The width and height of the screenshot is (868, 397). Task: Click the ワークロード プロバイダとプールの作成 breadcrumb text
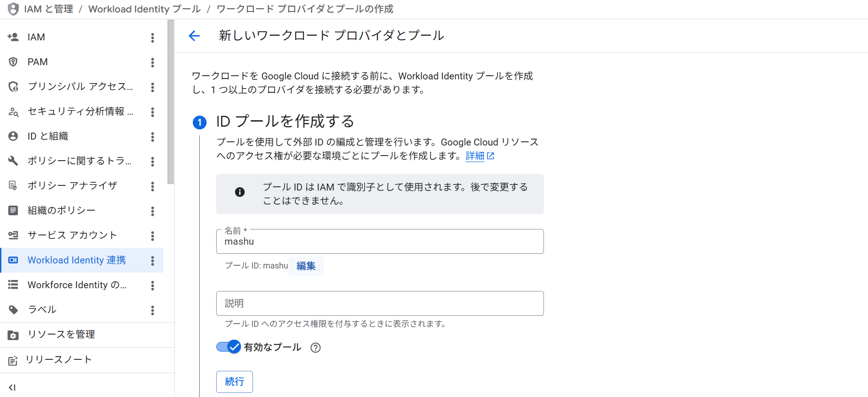tap(305, 9)
